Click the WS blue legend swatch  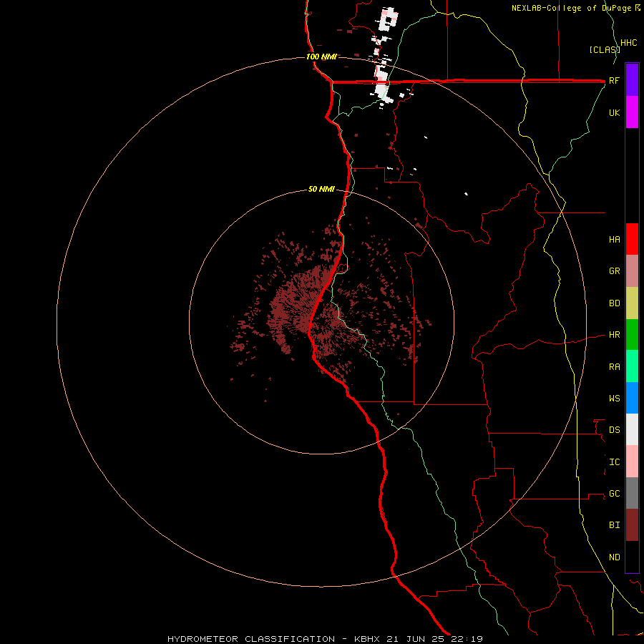coord(632,398)
